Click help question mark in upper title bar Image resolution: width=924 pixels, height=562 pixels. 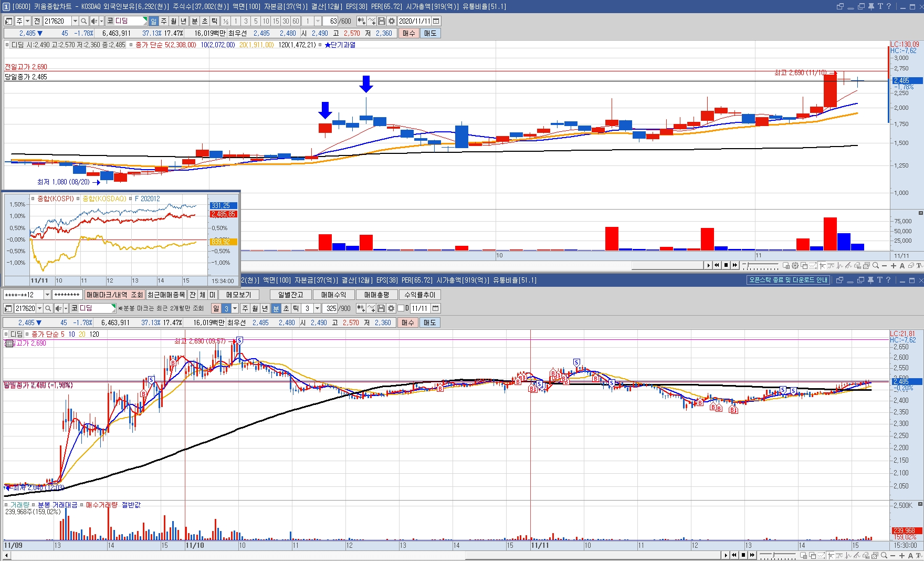888,6
